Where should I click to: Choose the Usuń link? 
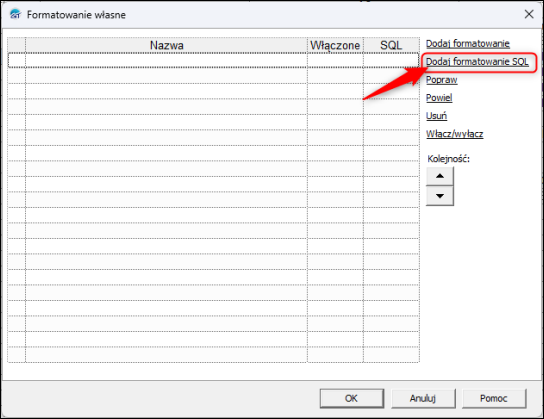coord(436,116)
